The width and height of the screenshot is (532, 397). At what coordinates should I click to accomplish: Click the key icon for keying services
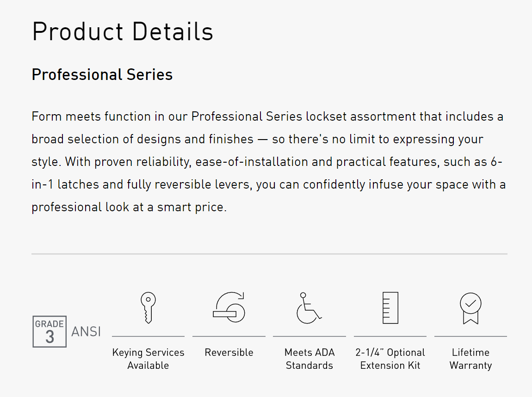click(x=148, y=307)
